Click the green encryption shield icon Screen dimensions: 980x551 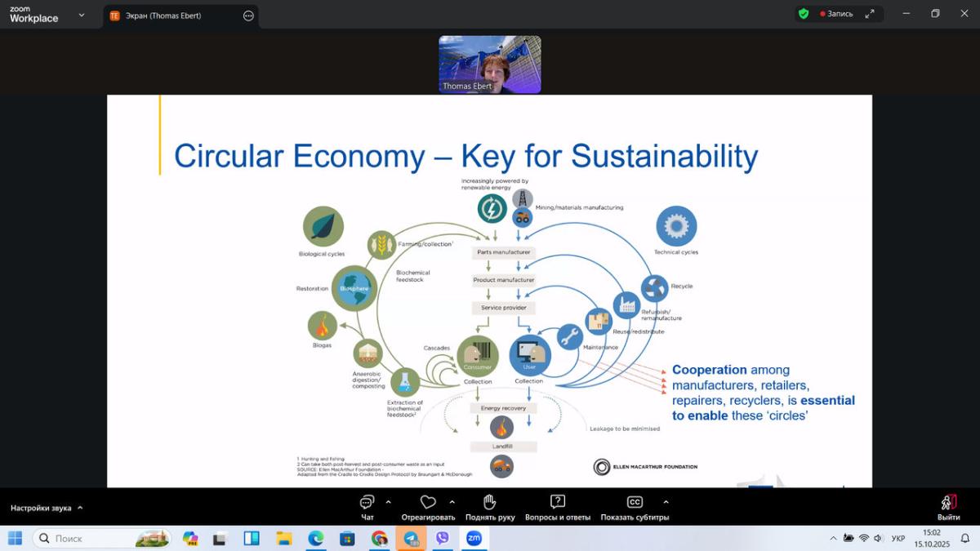click(x=804, y=14)
